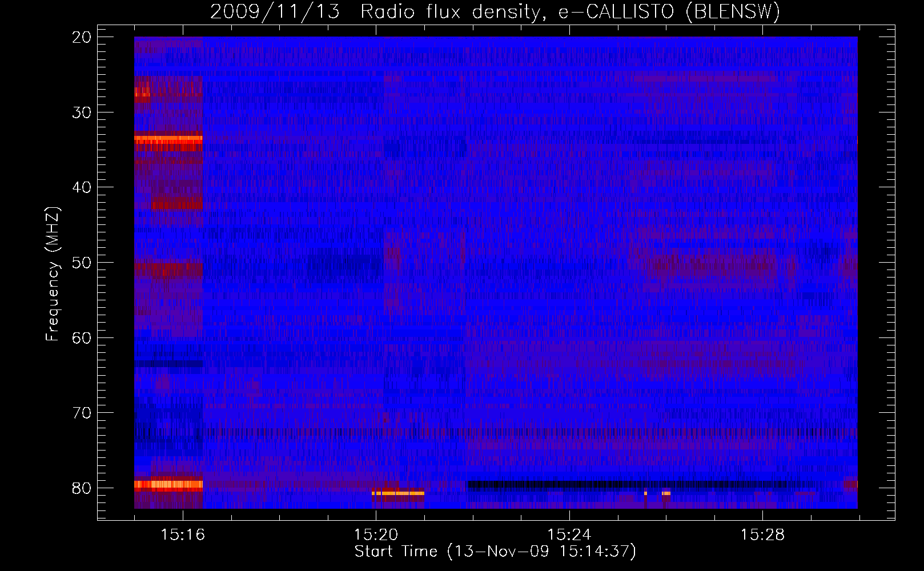
Task: Click the "60" frequency tick label
Action: [x=82, y=338]
